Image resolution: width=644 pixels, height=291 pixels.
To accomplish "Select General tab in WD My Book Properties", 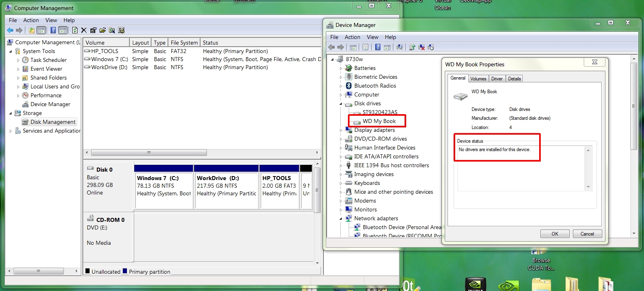I will click(x=458, y=78).
